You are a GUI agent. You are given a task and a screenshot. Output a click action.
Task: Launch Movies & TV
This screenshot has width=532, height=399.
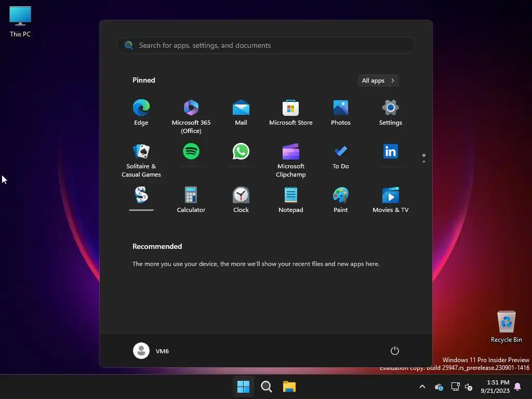[391, 200]
